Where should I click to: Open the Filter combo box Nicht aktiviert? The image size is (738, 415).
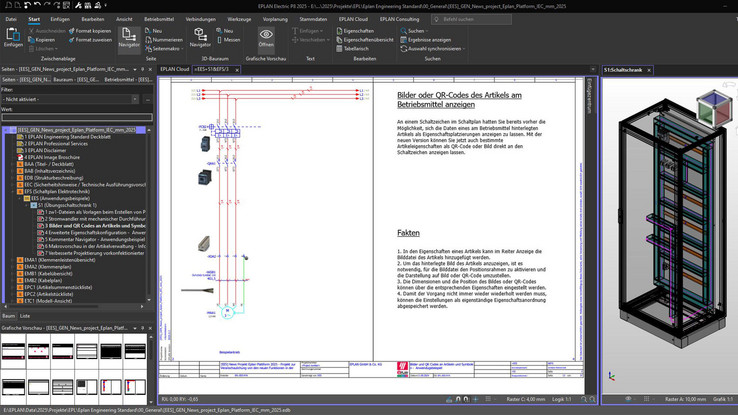(x=71, y=99)
